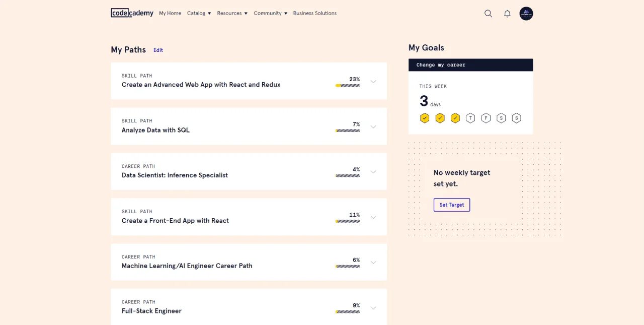This screenshot has height=325, width=644.
Task: Open Machine Learning/AI Engineer Career Path
Action: [x=187, y=266]
